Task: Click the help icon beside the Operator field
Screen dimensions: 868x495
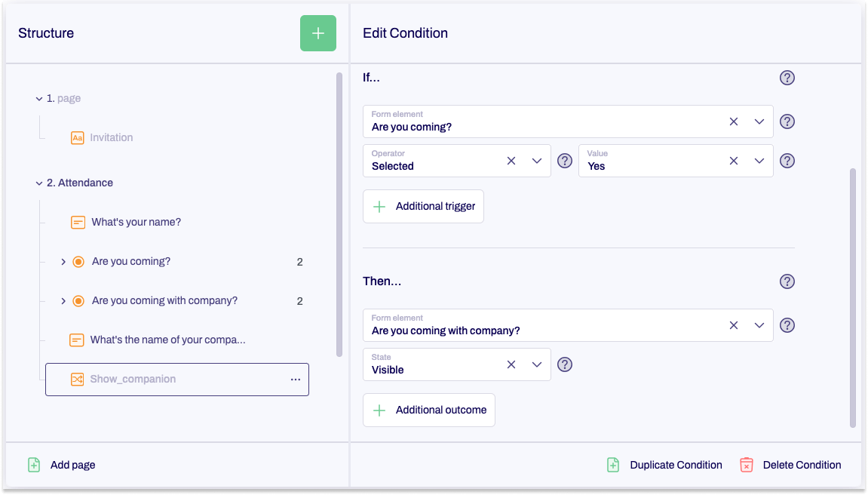Action: (x=565, y=160)
